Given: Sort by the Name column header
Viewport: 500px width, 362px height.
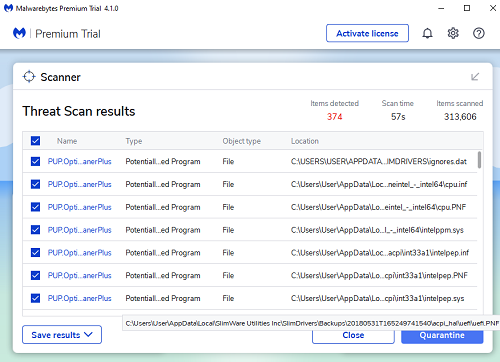Looking at the screenshot, I should [67, 141].
